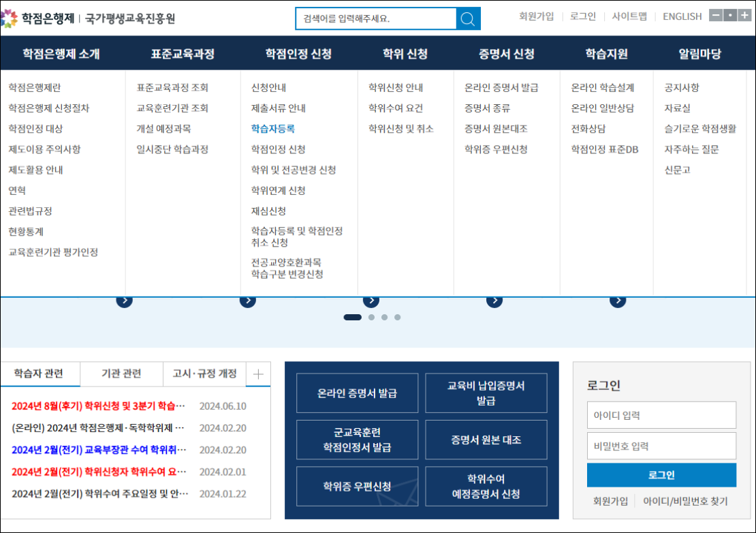Open 온라인 학습설계 submenu
This screenshot has height=533, width=756.
pyautogui.click(x=603, y=88)
